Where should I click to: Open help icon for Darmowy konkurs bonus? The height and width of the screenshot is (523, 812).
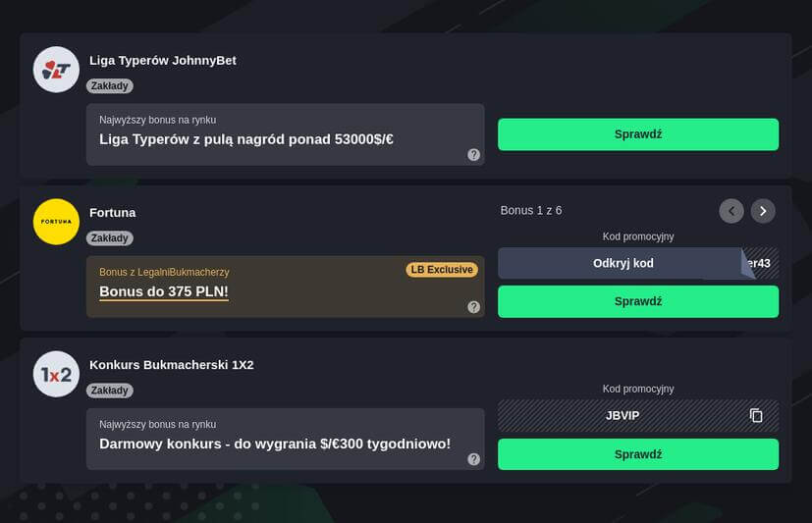pyautogui.click(x=473, y=459)
